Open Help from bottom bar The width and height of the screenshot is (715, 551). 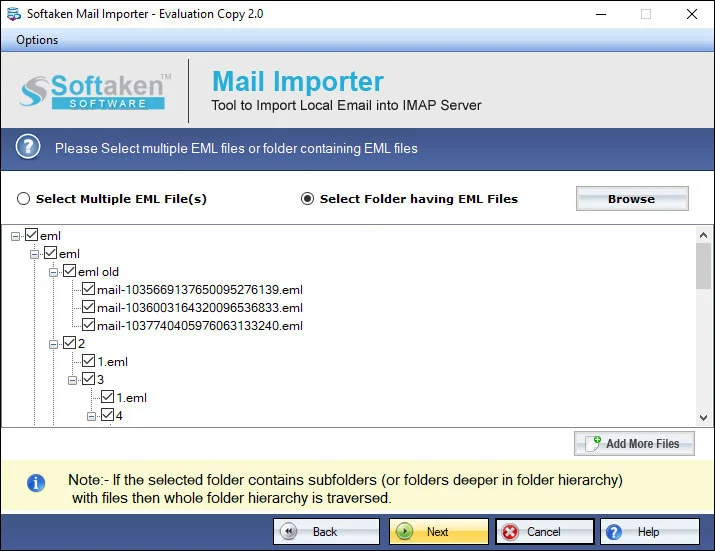click(650, 531)
